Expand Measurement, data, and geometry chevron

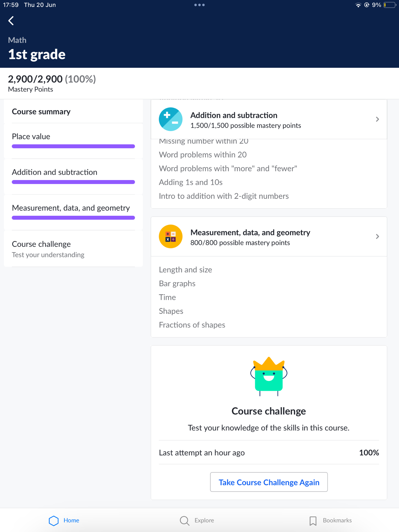[x=377, y=236]
